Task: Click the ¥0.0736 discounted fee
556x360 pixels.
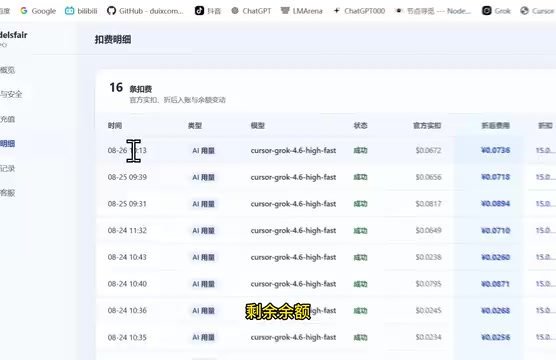Action: (x=495, y=150)
